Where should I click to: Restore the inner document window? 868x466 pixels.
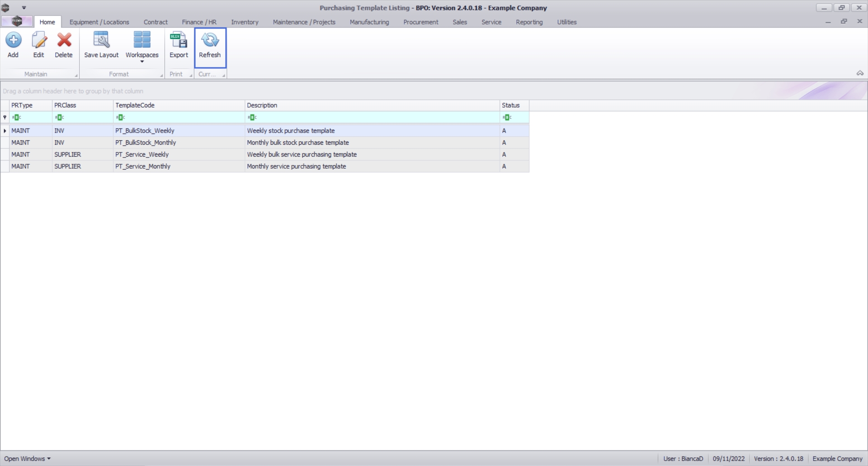point(844,22)
